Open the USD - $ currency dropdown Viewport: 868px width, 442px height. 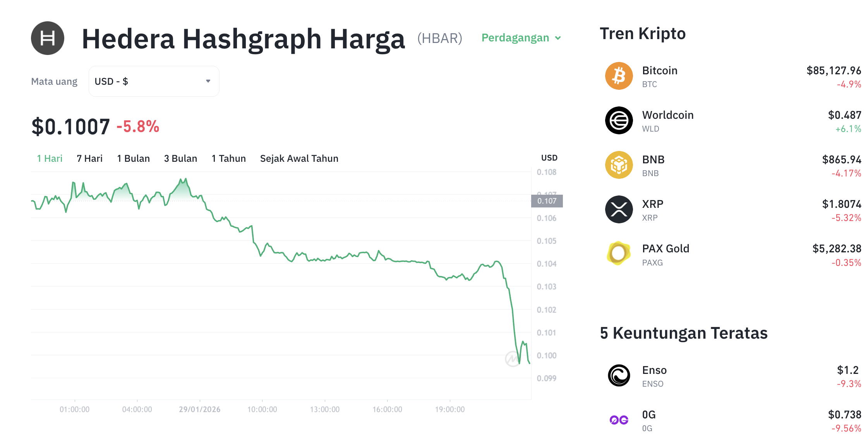point(153,81)
